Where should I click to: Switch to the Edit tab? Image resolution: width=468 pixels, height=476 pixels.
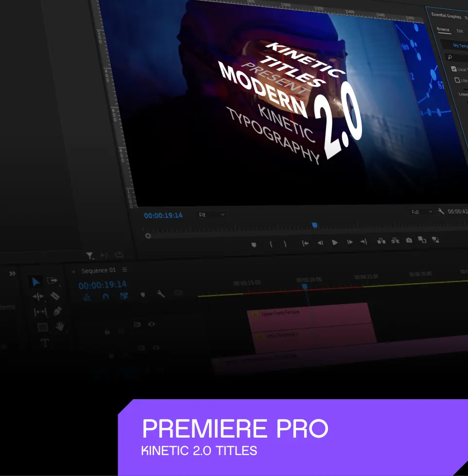[x=460, y=31]
